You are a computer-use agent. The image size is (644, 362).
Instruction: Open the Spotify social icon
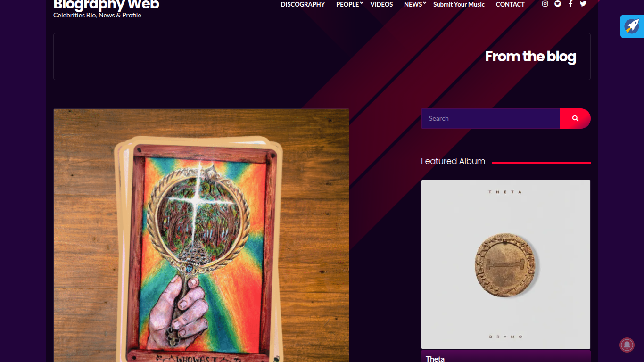[x=558, y=4]
